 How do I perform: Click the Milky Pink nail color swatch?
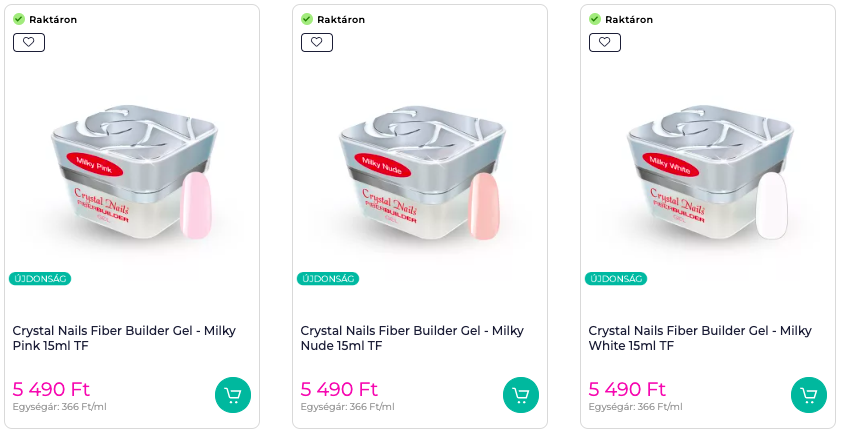pos(195,205)
